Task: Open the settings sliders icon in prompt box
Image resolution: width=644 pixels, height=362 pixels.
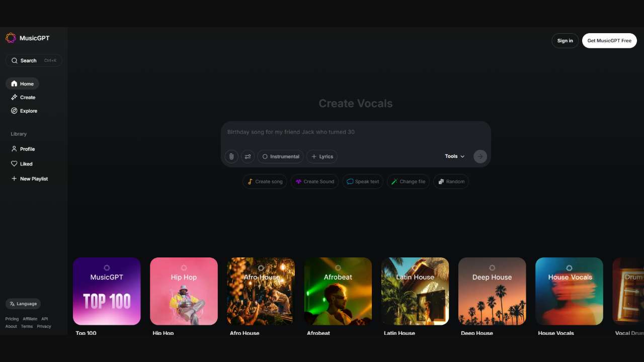Action: coord(248,156)
